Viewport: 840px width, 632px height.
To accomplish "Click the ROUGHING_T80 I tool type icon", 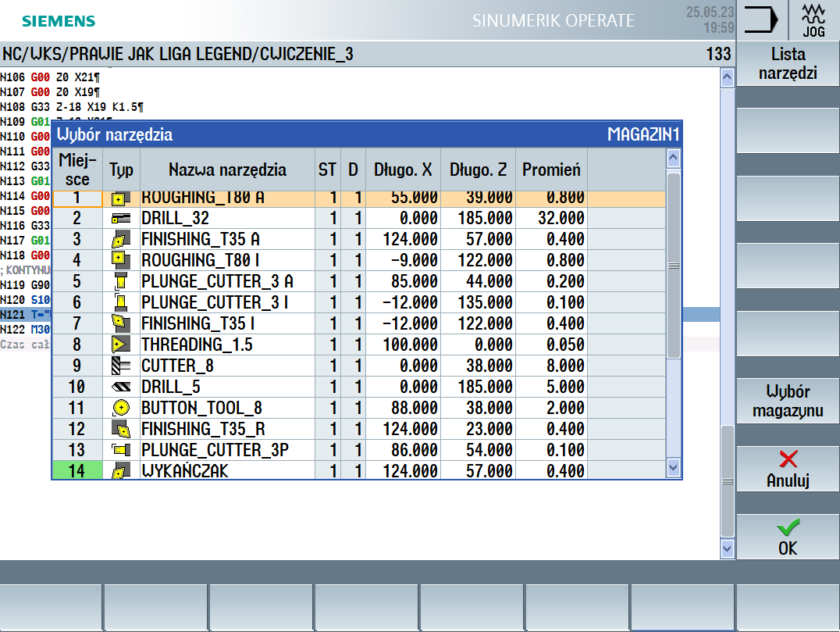I will (120, 260).
